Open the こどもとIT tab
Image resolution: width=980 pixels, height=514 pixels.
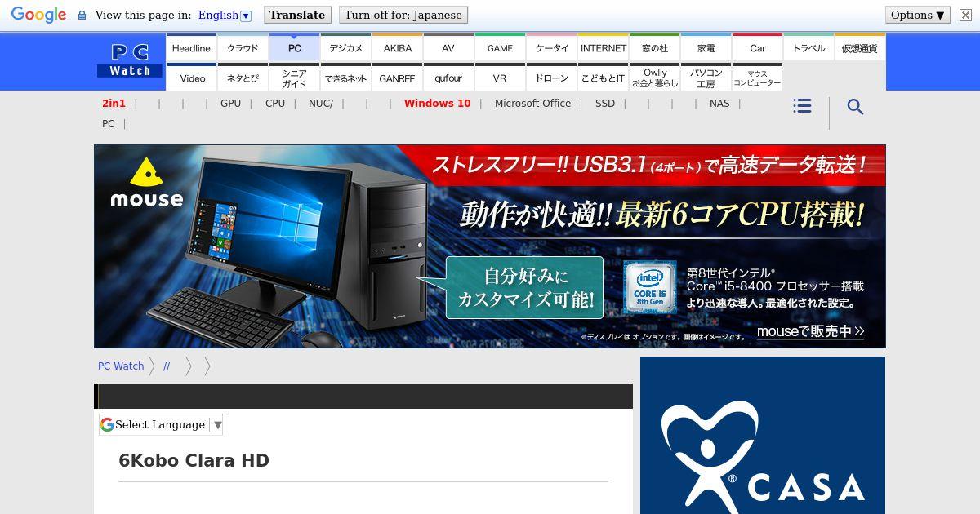click(603, 78)
